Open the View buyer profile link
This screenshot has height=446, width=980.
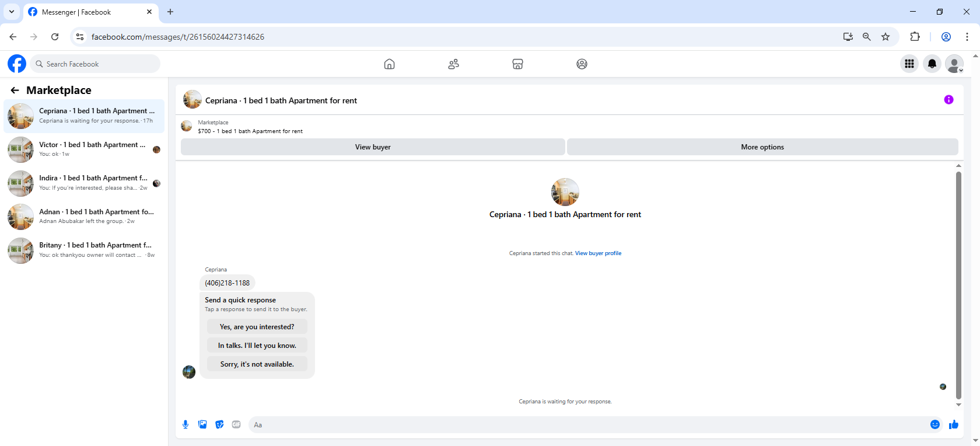coord(598,253)
